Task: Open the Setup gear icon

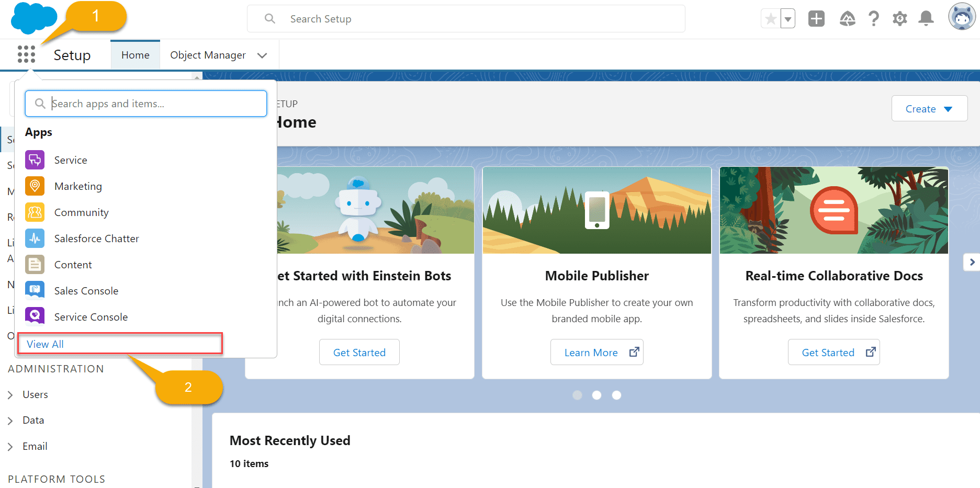Action: click(899, 18)
